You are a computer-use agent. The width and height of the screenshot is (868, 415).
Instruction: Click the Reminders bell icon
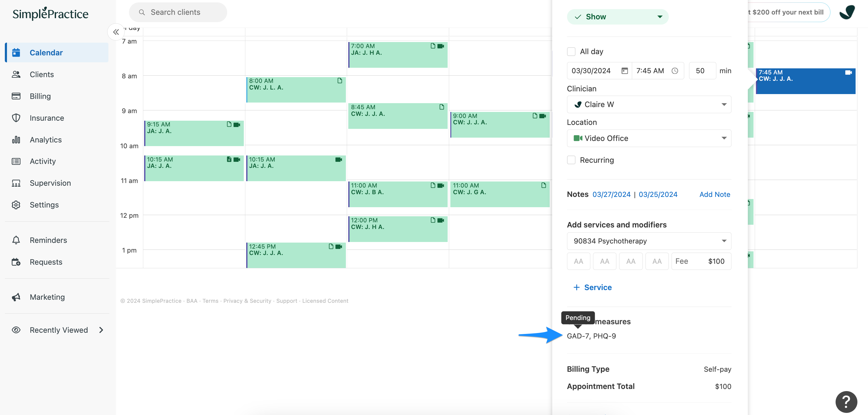pyautogui.click(x=16, y=240)
